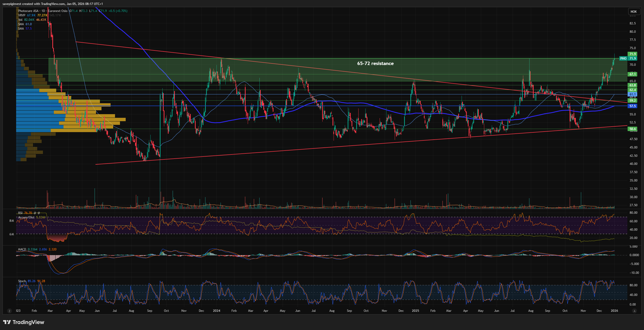Click the 61.1 light blue price tag
Viewport: 644px width, 330px height.
point(633,94)
